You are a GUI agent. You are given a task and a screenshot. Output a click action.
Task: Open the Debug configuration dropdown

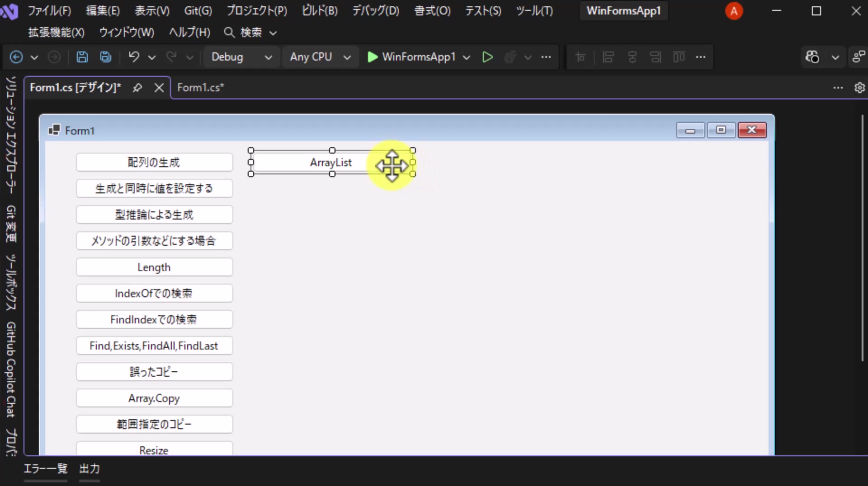click(x=242, y=57)
